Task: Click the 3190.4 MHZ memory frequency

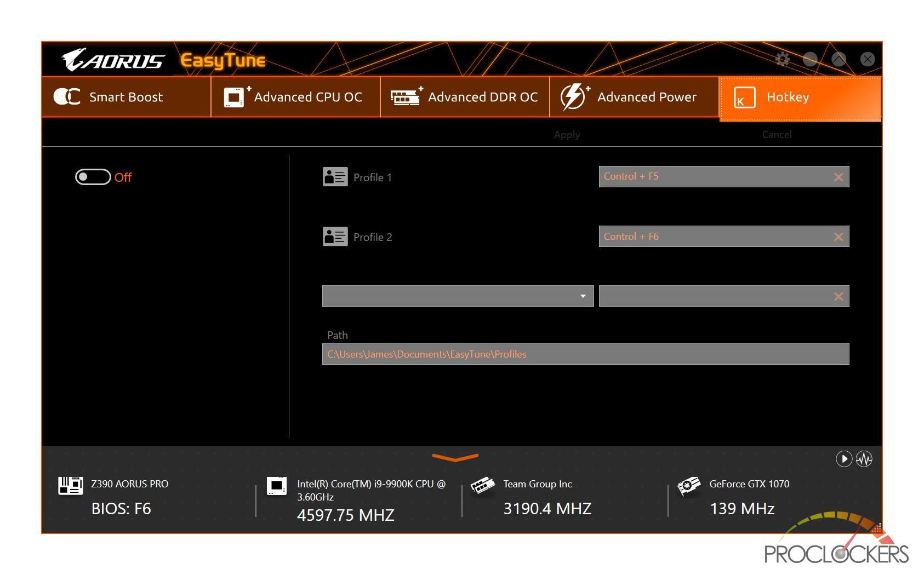Action: [x=547, y=509]
